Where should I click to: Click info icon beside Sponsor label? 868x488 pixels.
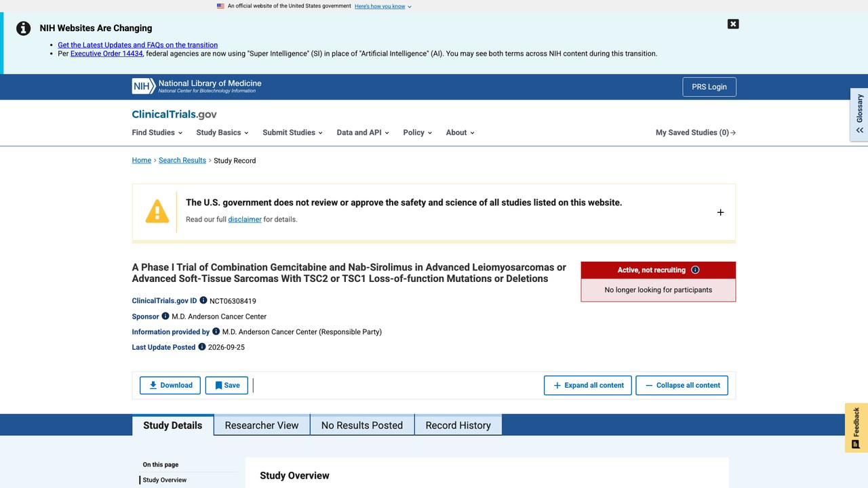tap(165, 316)
